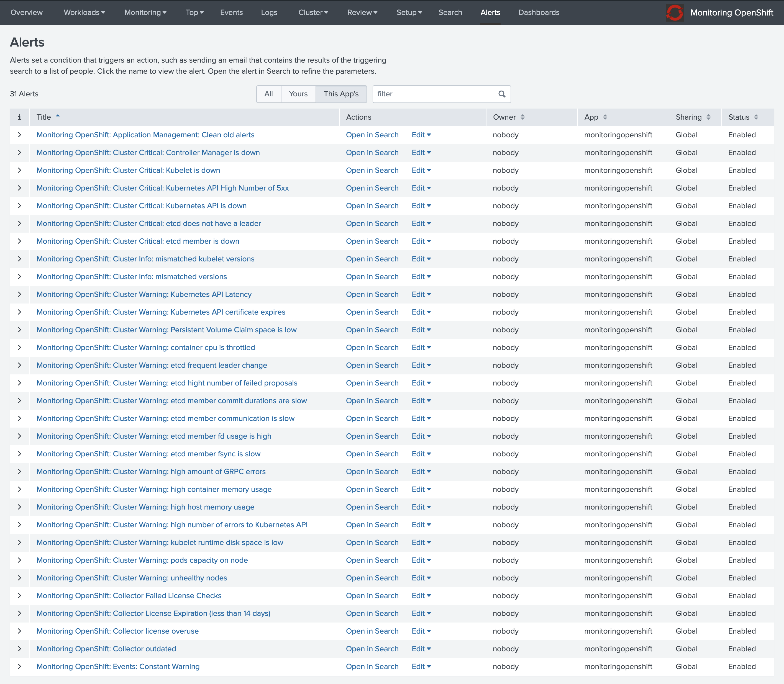Expand etcd does not have a leader row
This screenshot has height=684, width=784.
(x=19, y=223)
